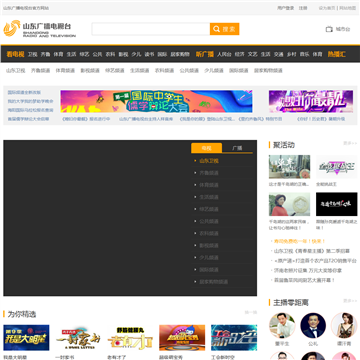Screen dimensions: 360x360
Task: Select 体育频道 in the player channel list
Action: click(x=209, y=185)
